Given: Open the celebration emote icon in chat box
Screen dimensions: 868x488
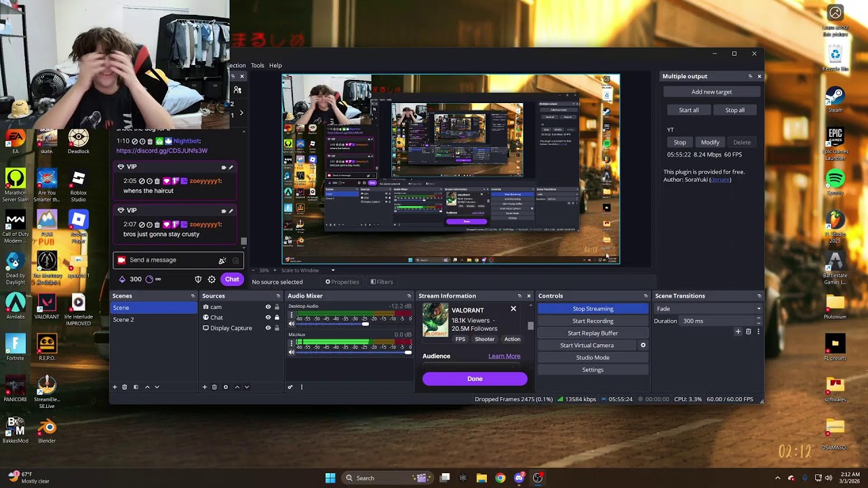Looking at the screenshot, I should [222, 260].
